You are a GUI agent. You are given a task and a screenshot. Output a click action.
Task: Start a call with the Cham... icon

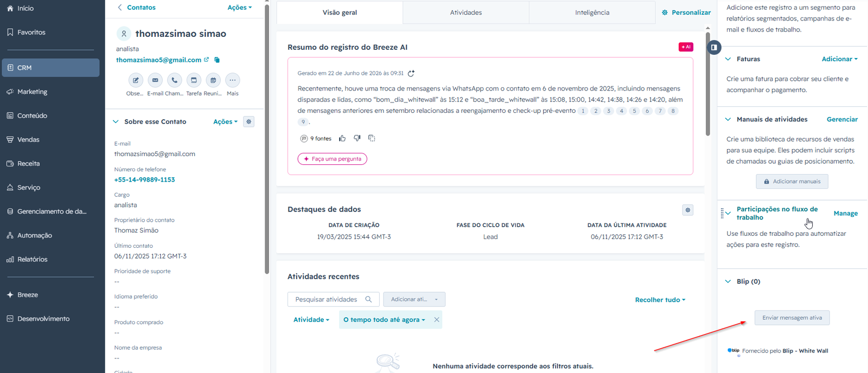click(174, 80)
